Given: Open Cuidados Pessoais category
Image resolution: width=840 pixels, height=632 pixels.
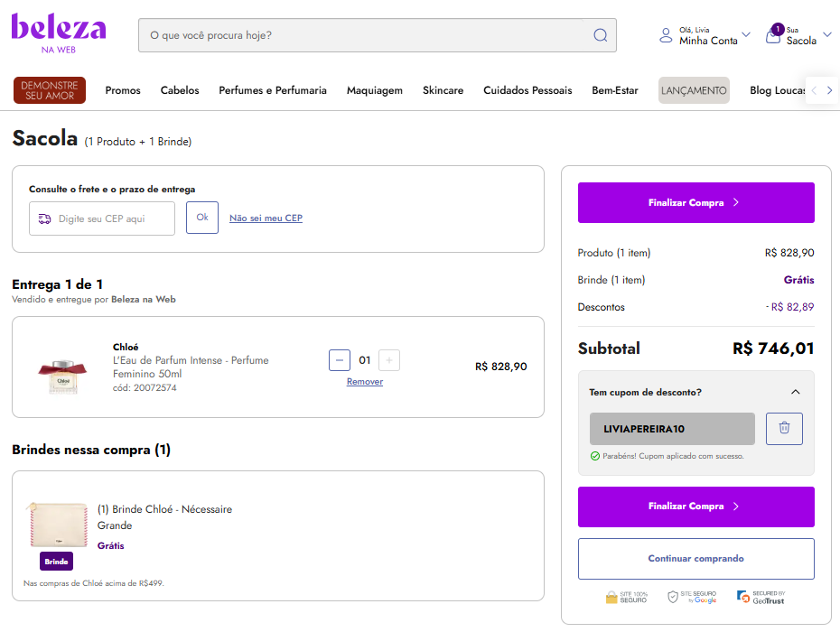Looking at the screenshot, I should pos(527,90).
